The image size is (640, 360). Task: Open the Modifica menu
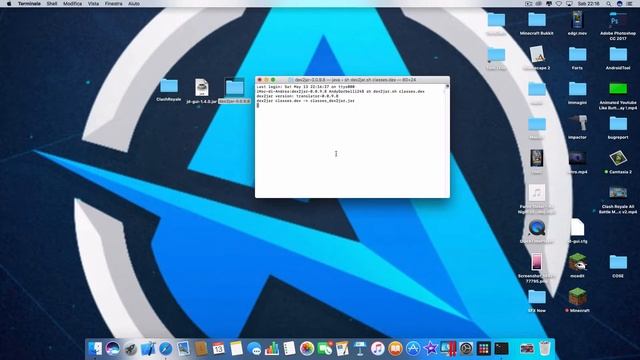pyautogui.click(x=72, y=3)
